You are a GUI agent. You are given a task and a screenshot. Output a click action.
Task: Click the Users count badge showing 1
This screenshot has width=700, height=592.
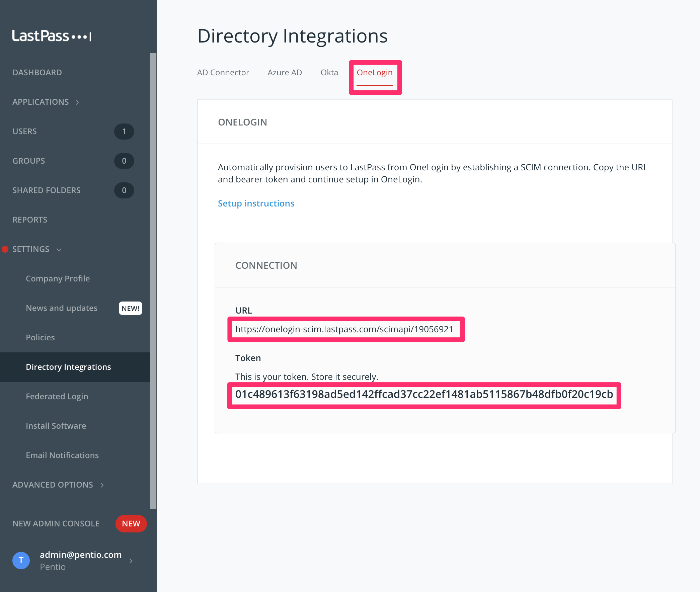(x=124, y=132)
